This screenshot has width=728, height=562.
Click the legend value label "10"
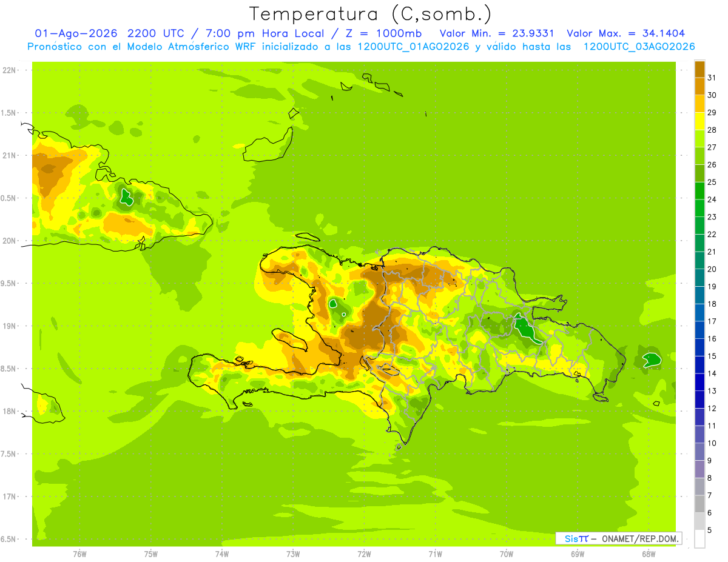coord(712,443)
